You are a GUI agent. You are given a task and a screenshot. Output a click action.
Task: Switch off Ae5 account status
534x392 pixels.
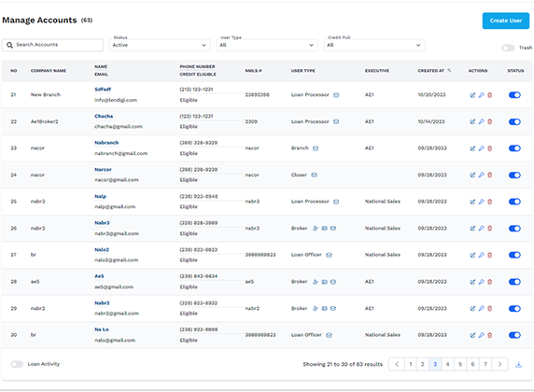(514, 282)
